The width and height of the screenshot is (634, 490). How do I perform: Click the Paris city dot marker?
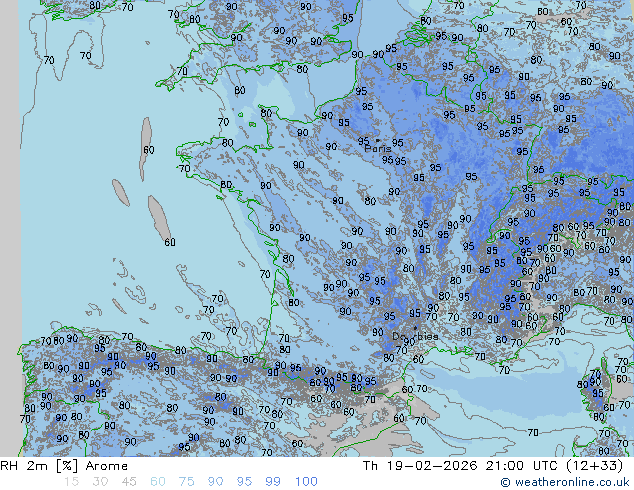pyautogui.click(x=377, y=141)
